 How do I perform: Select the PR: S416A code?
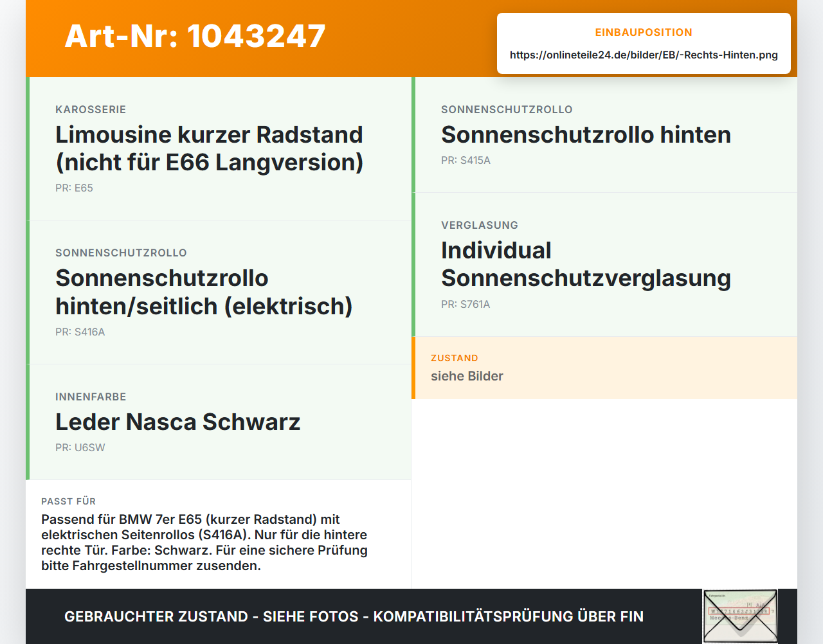tap(80, 332)
